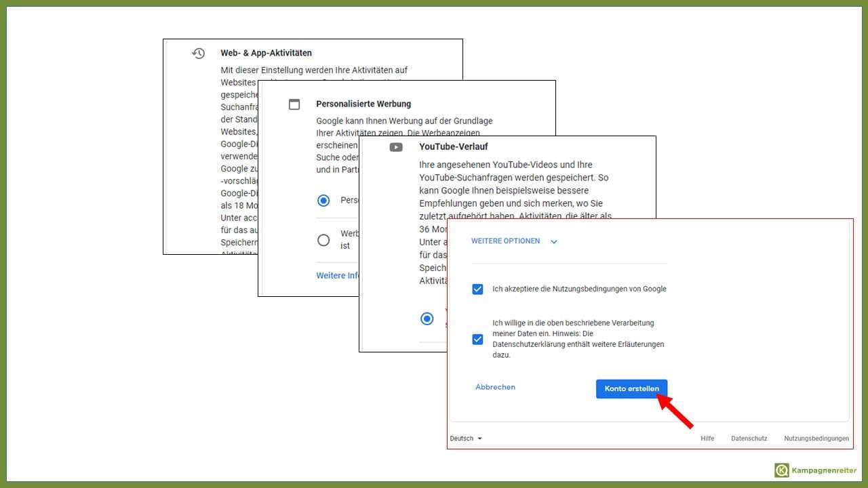This screenshot has width=868, height=488.
Task: Select the radio button in YouTube-Verlauf panel
Action: point(427,319)
